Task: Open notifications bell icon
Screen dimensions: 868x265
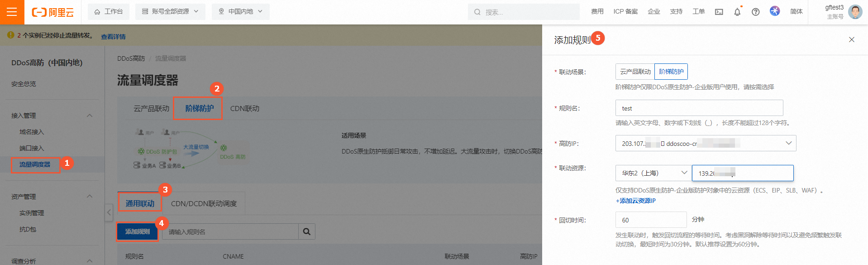Action: click(x=737, y=12)
